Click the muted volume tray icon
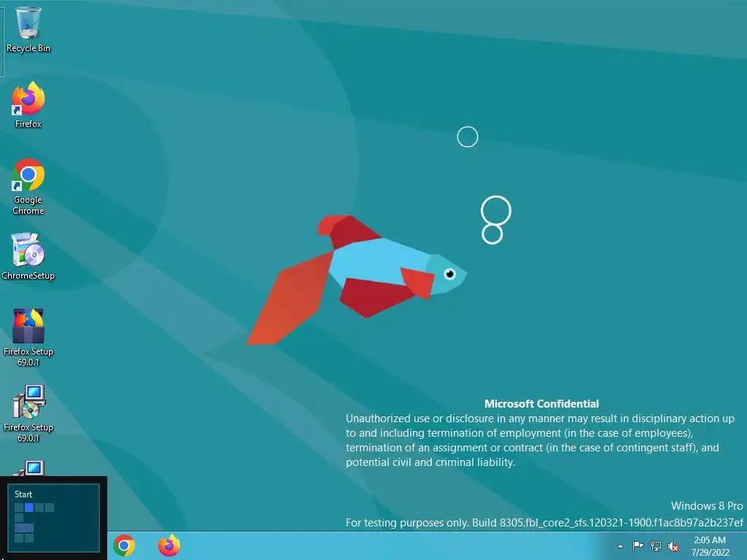This screenshot has width=747, height=560. click(673, 546)
